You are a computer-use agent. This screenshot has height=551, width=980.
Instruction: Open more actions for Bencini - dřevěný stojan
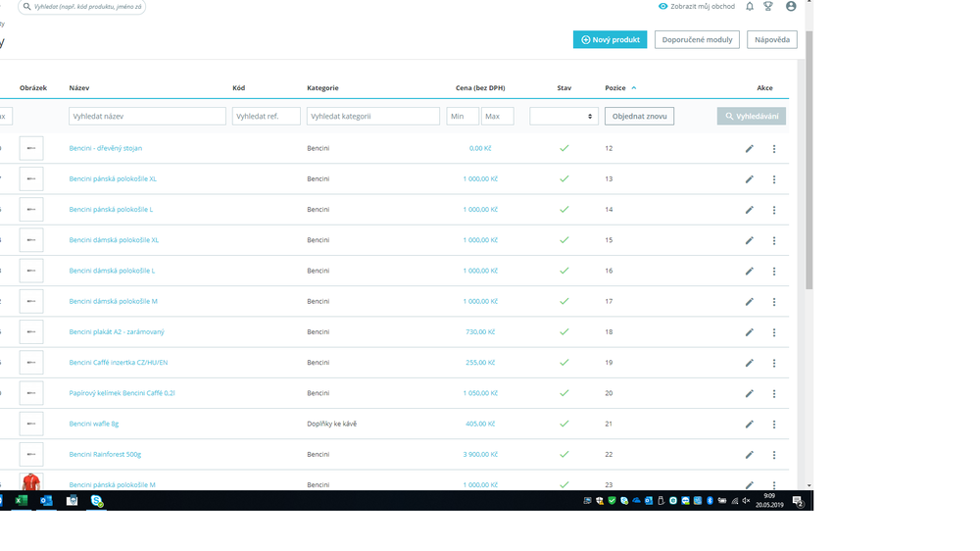774,149
